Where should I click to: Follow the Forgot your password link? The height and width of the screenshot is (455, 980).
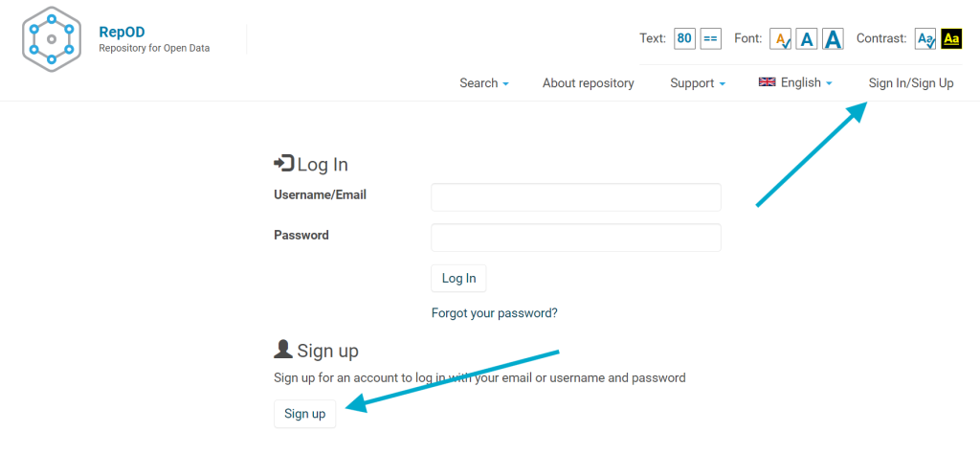(495, 312)
